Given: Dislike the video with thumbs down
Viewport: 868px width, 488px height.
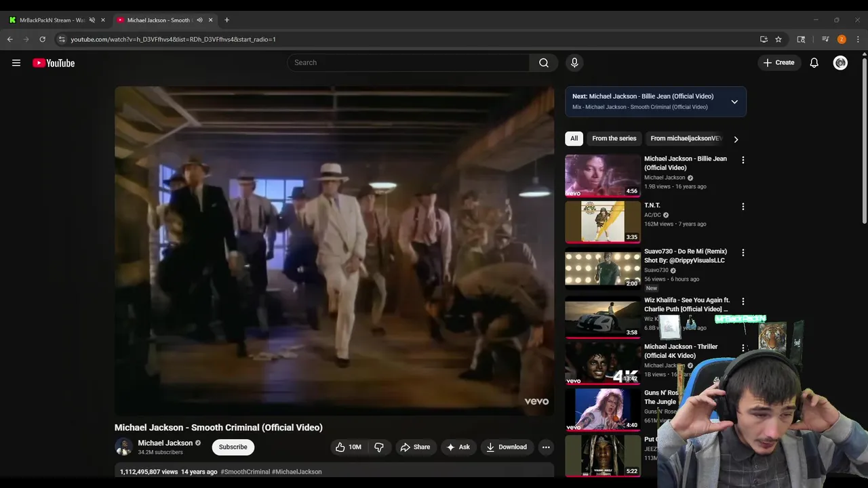Looking at the screenshot, I should (x=379, y=447).
